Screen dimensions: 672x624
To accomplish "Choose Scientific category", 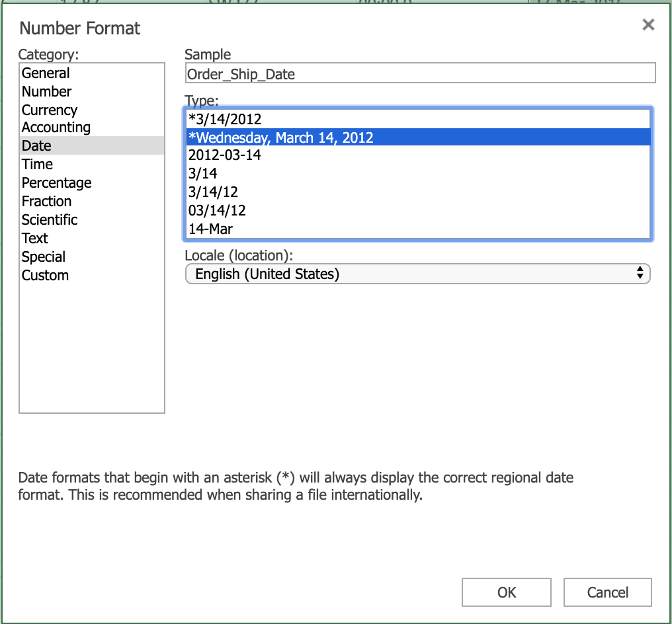I will click(x=50, y=220).
